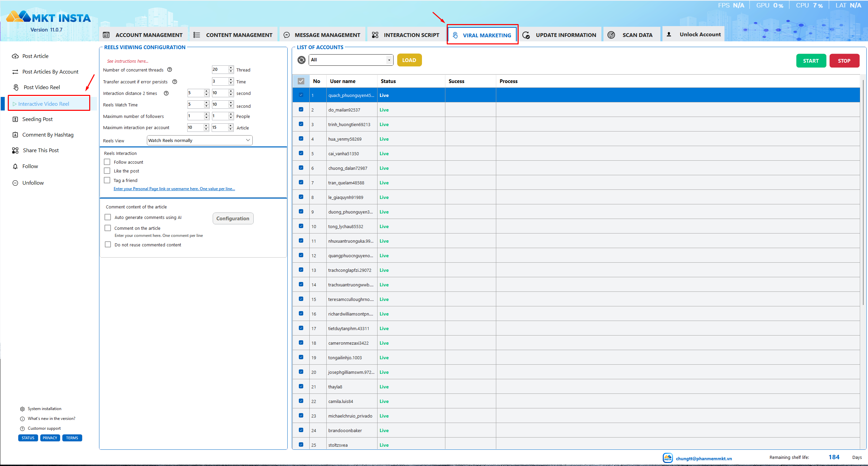The image size is (868, 466).
Task: Check the Like the post option
Action: [107, 171]
